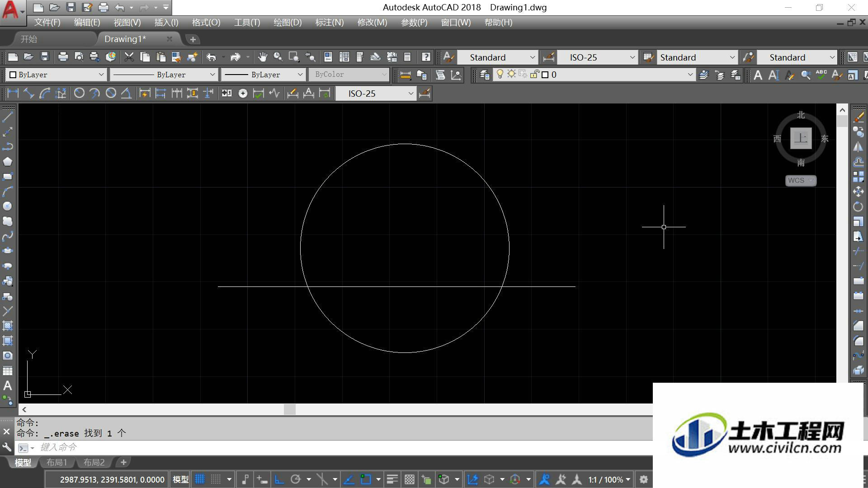Select the Mirror tool

[858, 147]
